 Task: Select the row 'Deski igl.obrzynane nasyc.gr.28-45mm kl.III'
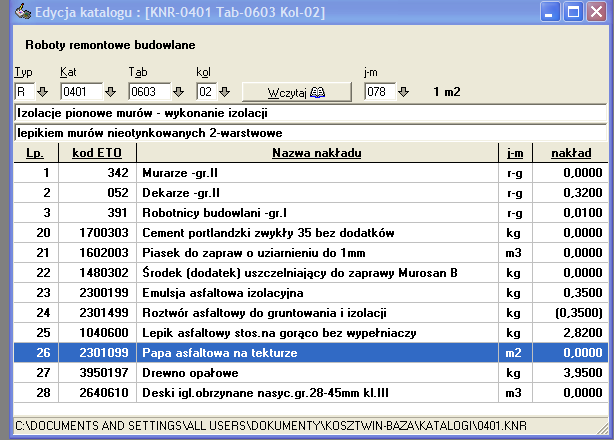click(311, 393)
